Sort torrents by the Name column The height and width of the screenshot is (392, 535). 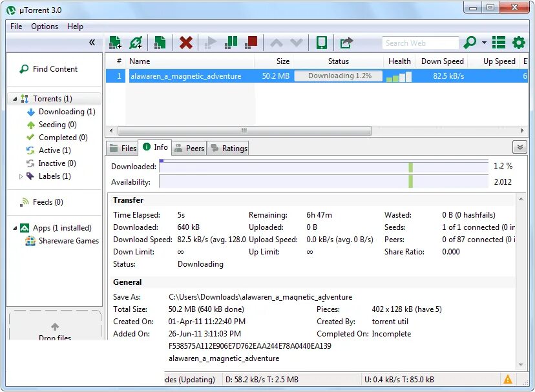click(190, 61)
